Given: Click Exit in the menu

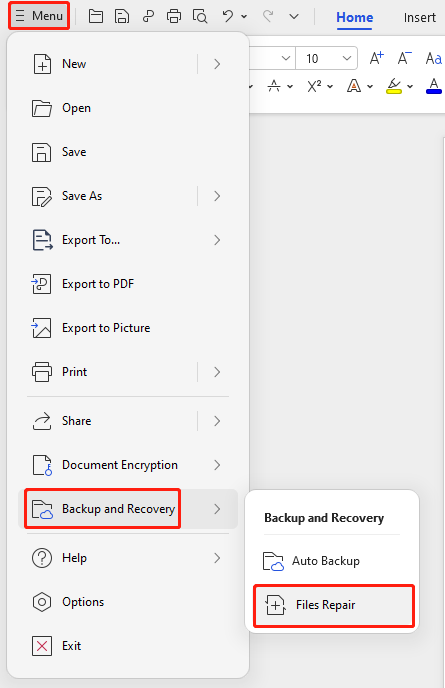Looking at the screenshot, I should 128,646.
